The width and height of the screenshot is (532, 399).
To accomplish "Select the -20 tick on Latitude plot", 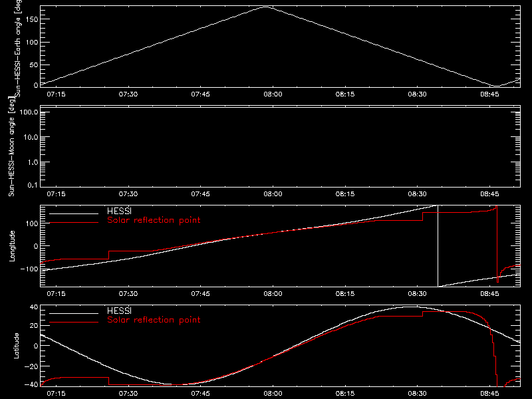I will click(x=31, y=366).
